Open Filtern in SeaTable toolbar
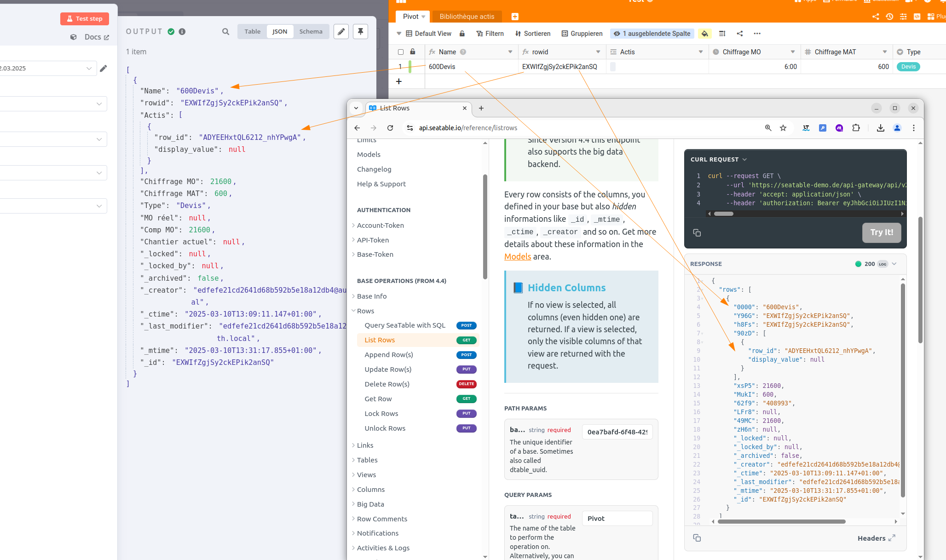This screenshot has height=560, width=946. click(490, 34)
